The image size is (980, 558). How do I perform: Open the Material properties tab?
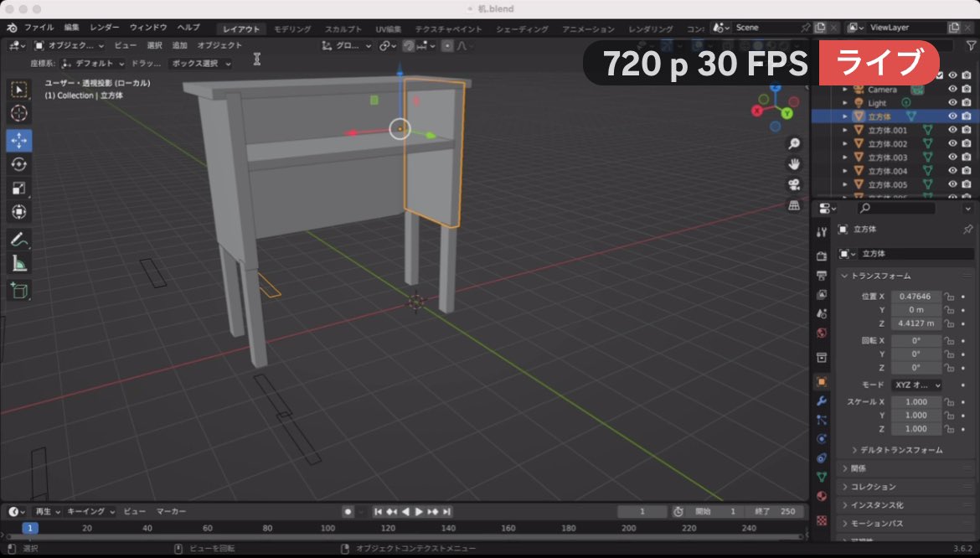(x=821, y=496)
